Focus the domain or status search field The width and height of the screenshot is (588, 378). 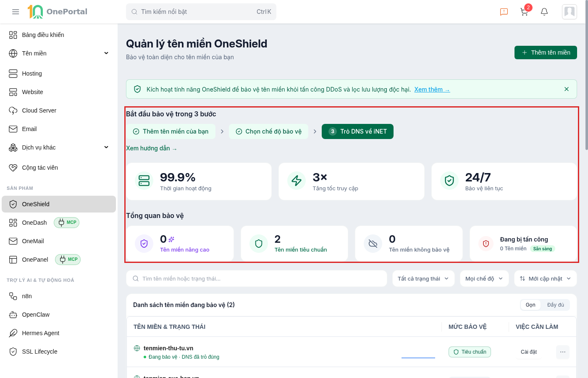point(257,278)
